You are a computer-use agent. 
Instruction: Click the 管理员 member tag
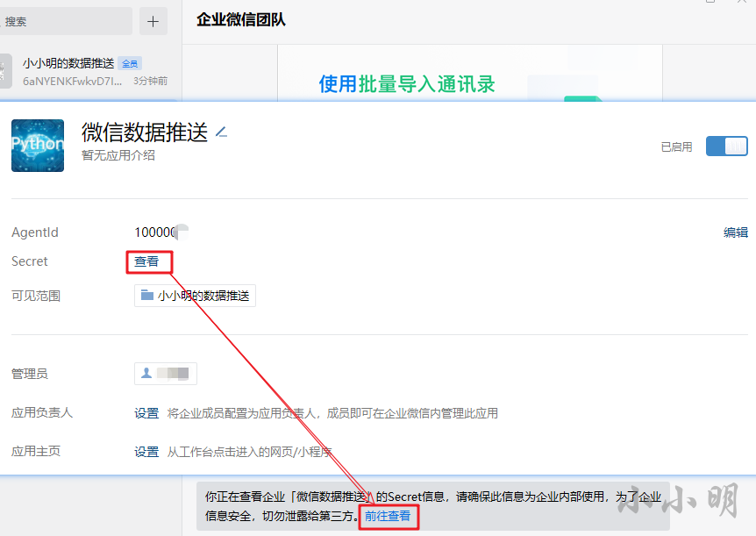point(166,374)
